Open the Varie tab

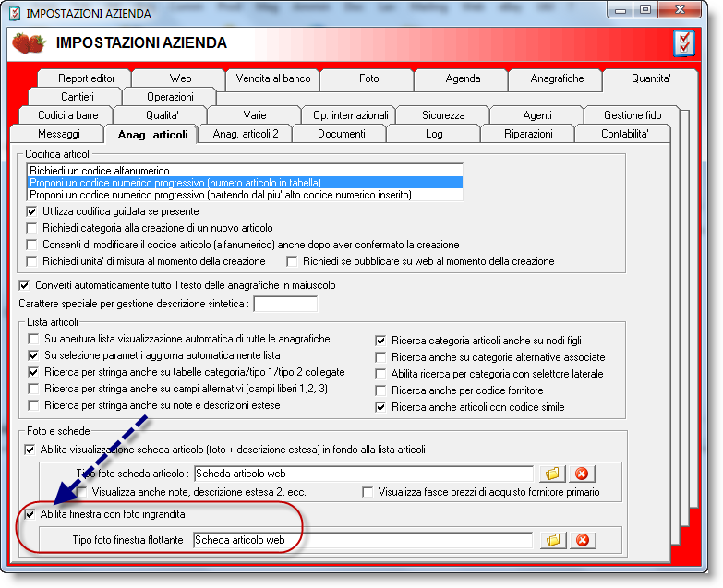pos(255,115)
